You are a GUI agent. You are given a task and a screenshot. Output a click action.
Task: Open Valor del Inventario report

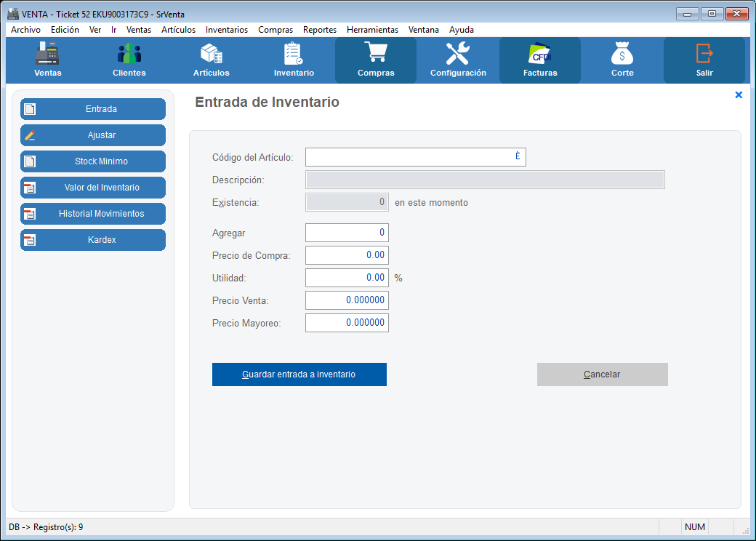(x=92, y=187)
